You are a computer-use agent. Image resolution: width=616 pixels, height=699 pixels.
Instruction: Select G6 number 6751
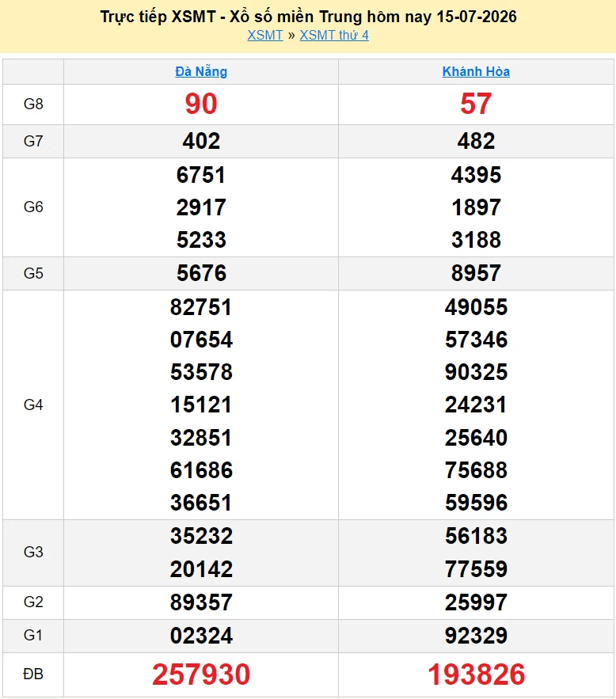[x=201, y=175]
